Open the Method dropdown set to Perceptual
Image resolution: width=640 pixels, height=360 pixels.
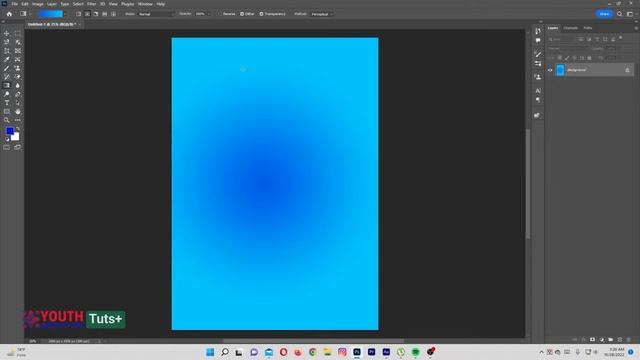[x=322, y=14]
